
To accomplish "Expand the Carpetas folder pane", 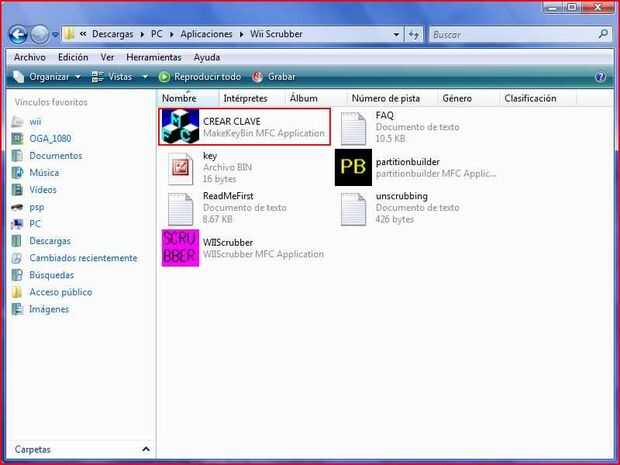I will [x=146, y=449].
